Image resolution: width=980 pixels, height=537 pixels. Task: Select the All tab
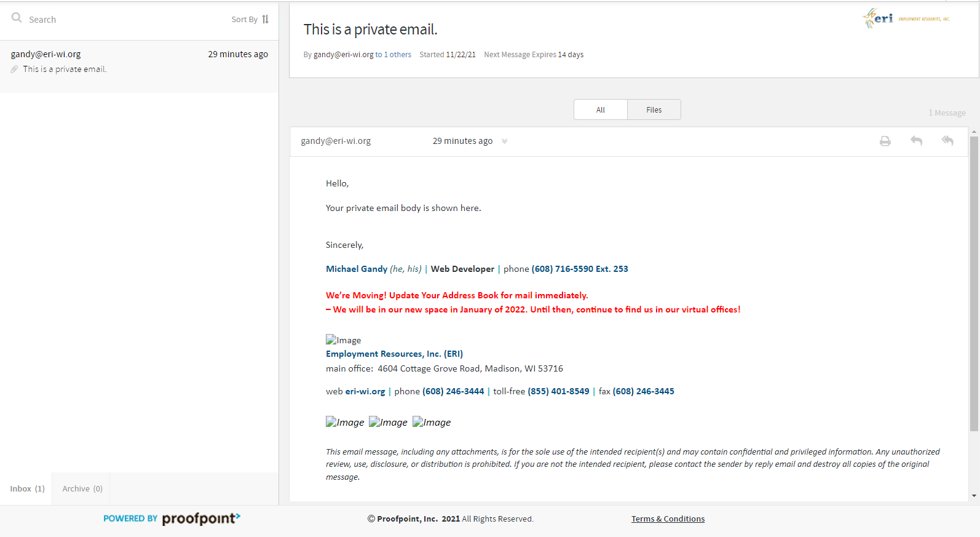click(x=600, y=110)
